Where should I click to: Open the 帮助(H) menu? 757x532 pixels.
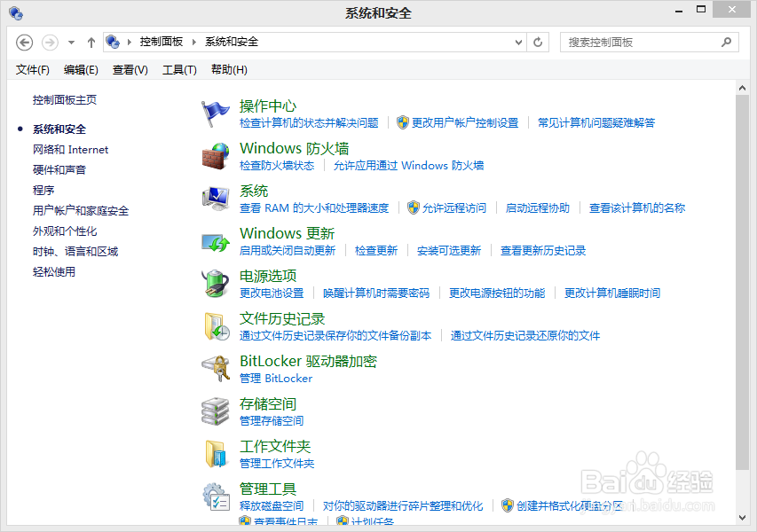tap(229, 70)
